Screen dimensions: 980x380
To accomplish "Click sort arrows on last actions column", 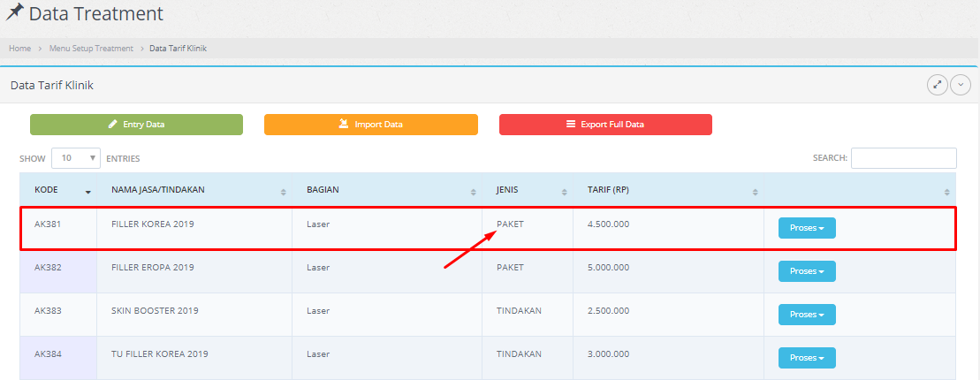I will [947, 192].
